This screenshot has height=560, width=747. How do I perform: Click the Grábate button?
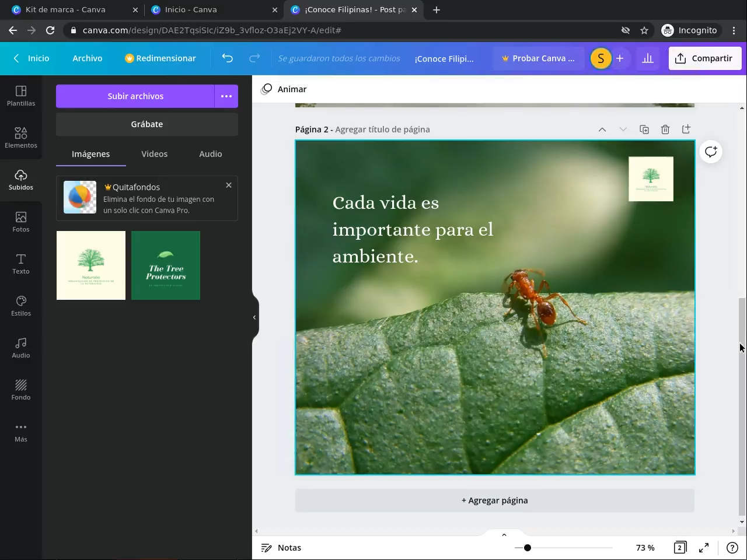147,124
